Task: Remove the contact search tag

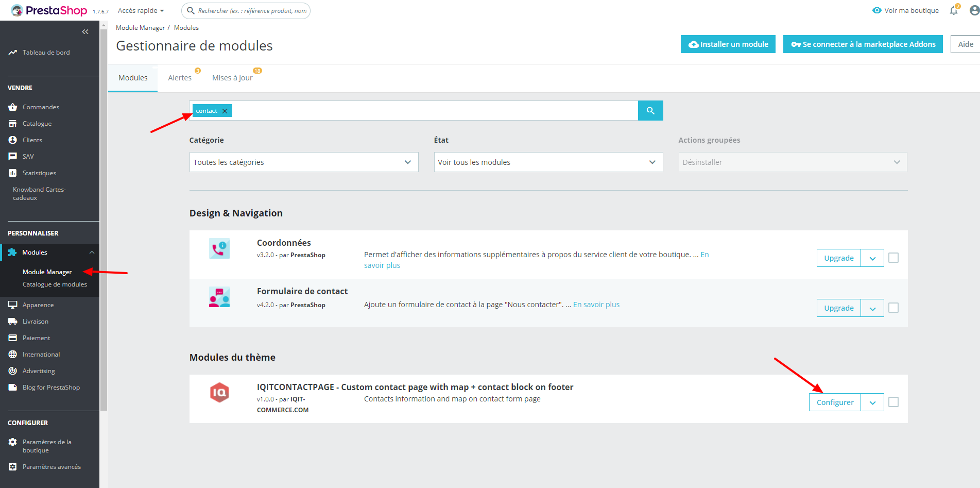Action: click(x=225, y=111)
